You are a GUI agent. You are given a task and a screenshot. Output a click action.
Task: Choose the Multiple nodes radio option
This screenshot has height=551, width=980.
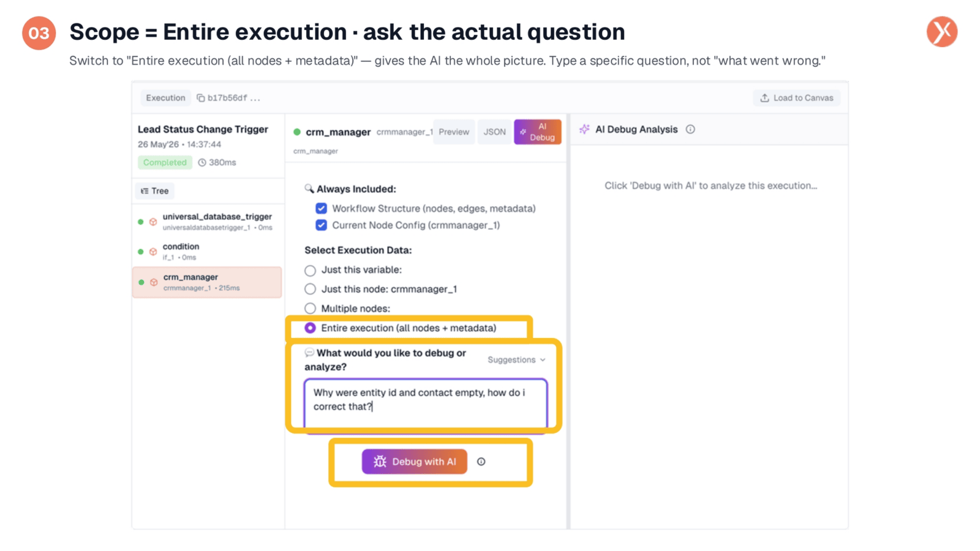311,309
